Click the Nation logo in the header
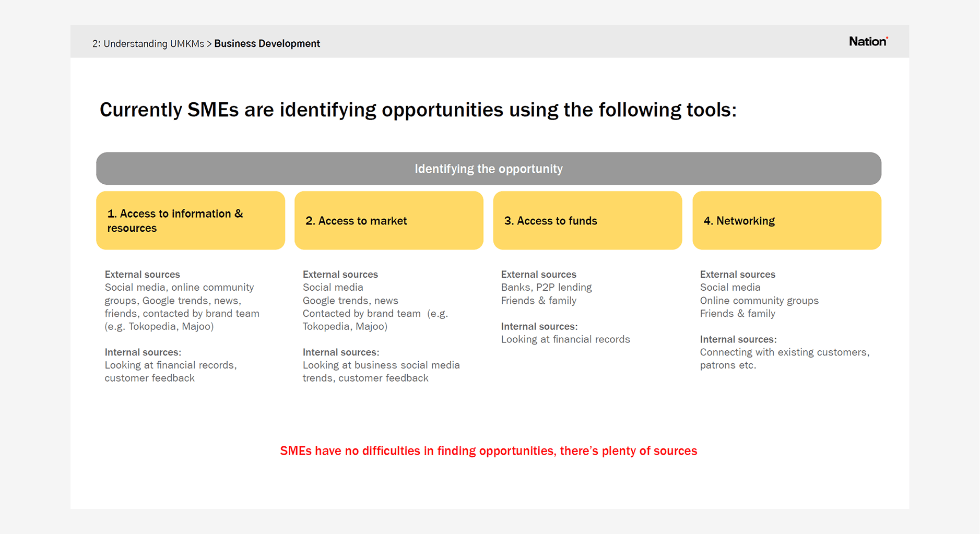980x534 pixels. pyautogui.click(x=868, y=41)
